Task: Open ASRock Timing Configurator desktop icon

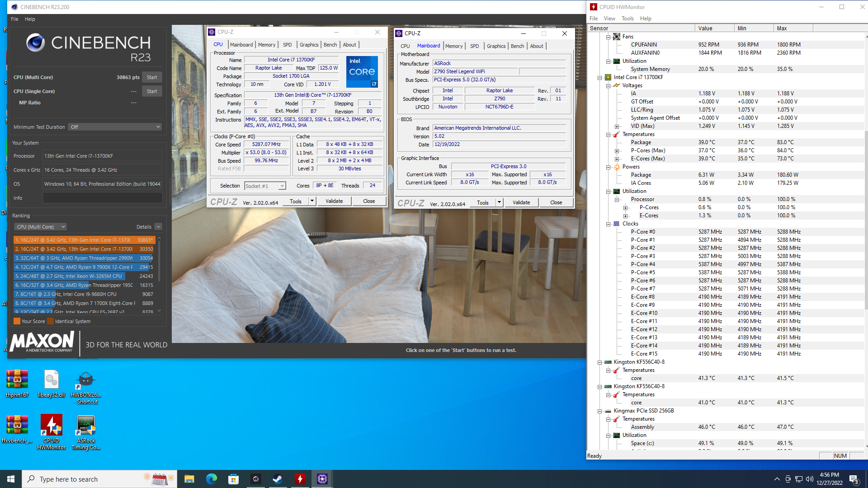Action: coord(86,427)
